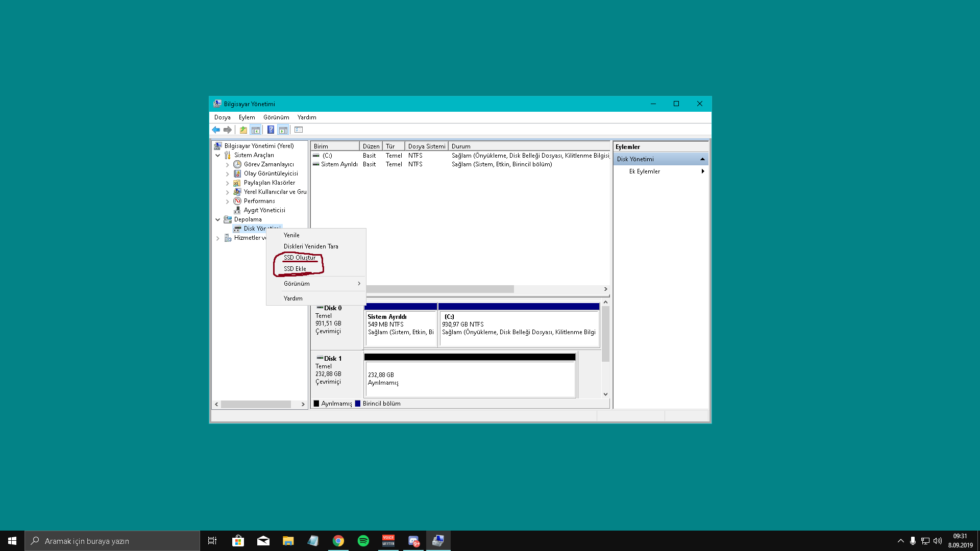Expand the Görev Zamanlayıcı node

[x=228, y=165]
